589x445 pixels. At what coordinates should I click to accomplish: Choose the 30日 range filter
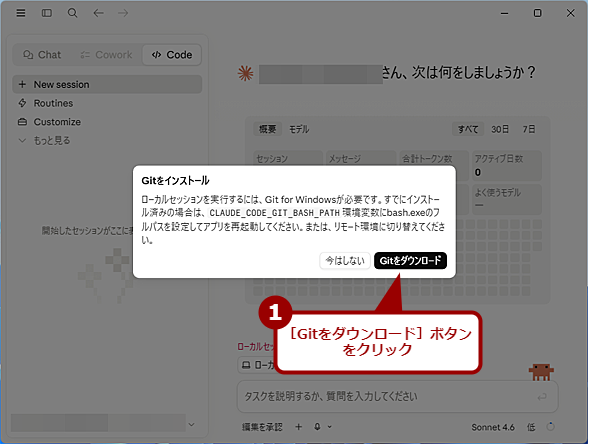pos(500,130)
